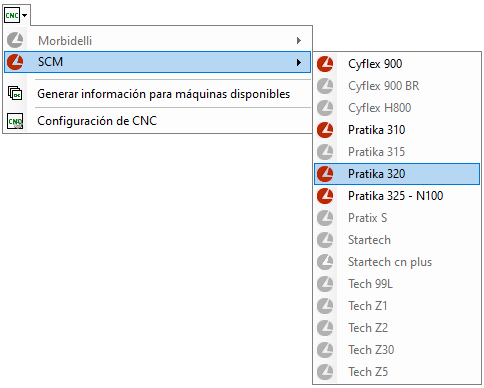Click the red Pratika 325 - N100 icon
Screen dimensions: 484x388
tap(325, 196)
